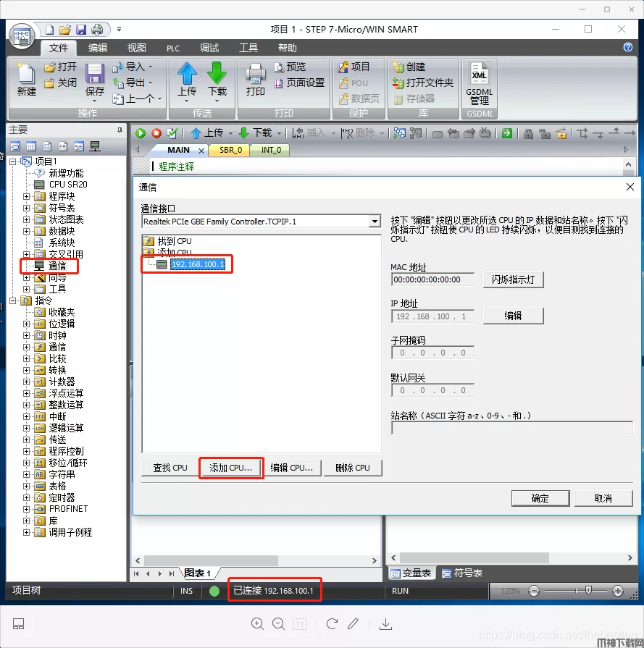
Task: Select CPU 192.168.100.1 in the list
Action: point(198,264)
